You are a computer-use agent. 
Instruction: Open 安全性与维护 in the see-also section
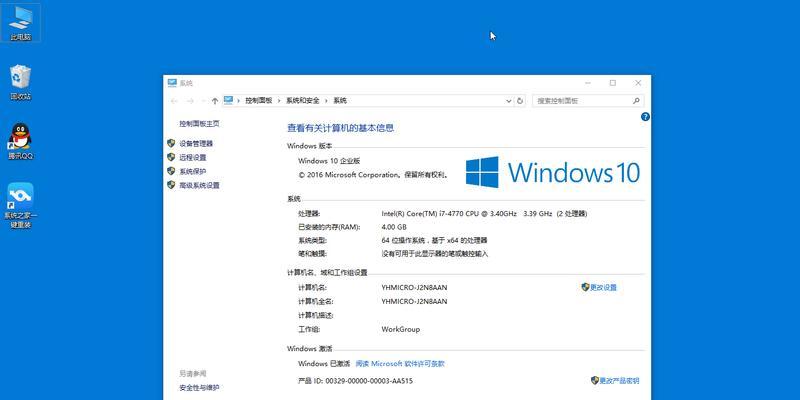(x=199, y=388)
